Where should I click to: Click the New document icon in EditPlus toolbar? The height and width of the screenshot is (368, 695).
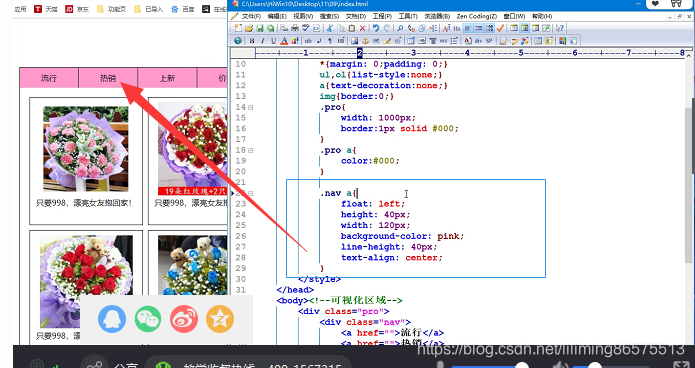pos(238,28)
